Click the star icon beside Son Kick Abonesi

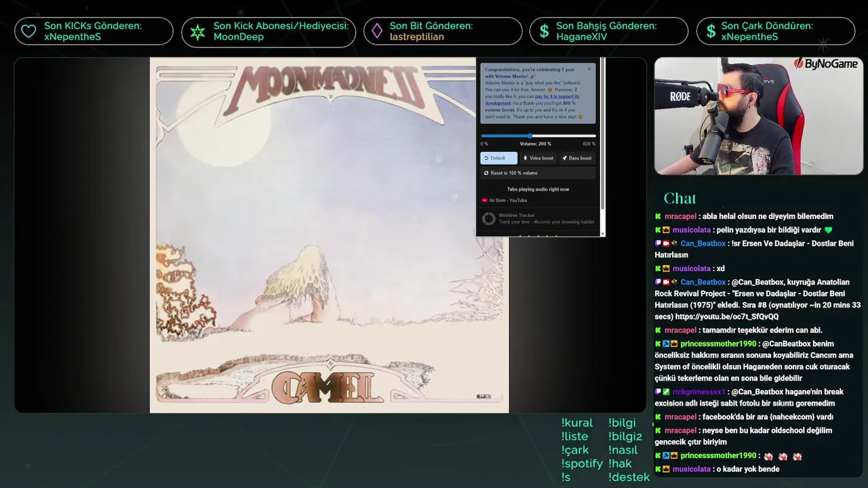197,31
